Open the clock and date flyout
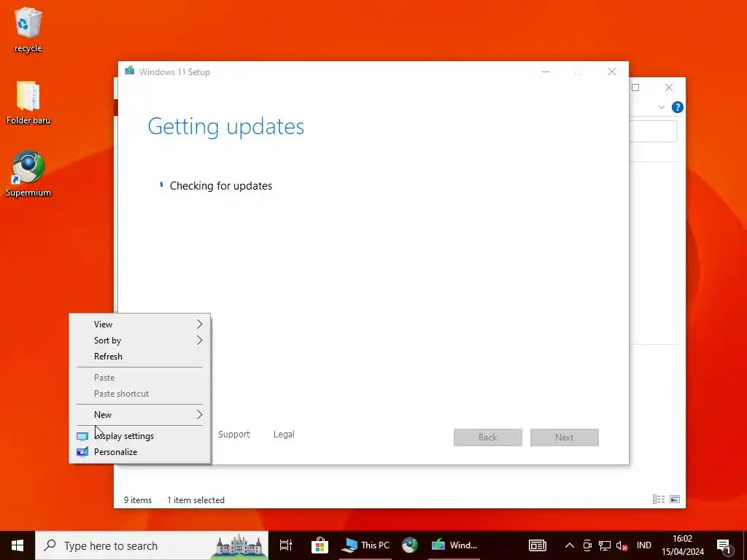 682,545
